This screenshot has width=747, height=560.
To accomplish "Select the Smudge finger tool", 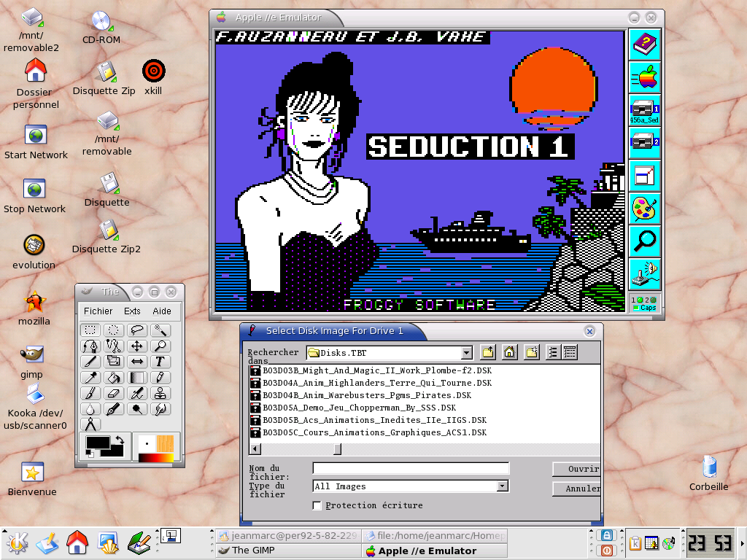I will coord(160,408).
